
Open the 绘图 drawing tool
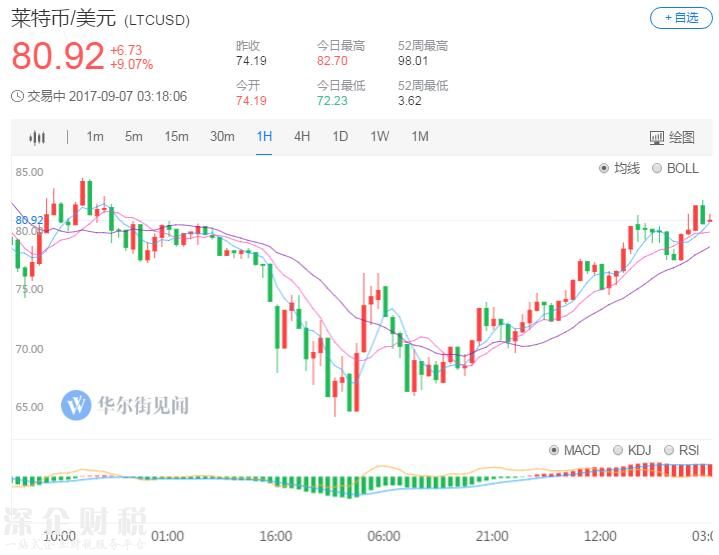coord(672,137)
